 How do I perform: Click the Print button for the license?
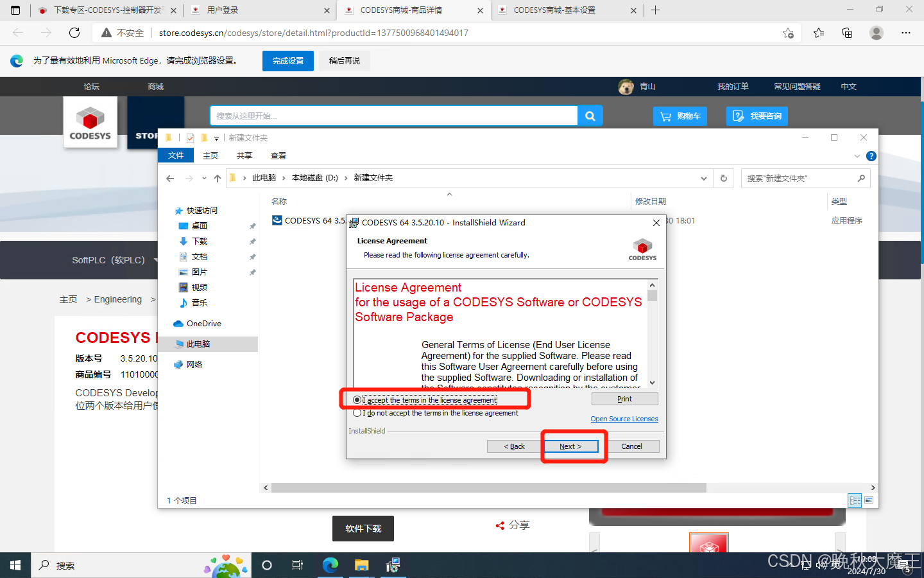click(x=624, y=399)
